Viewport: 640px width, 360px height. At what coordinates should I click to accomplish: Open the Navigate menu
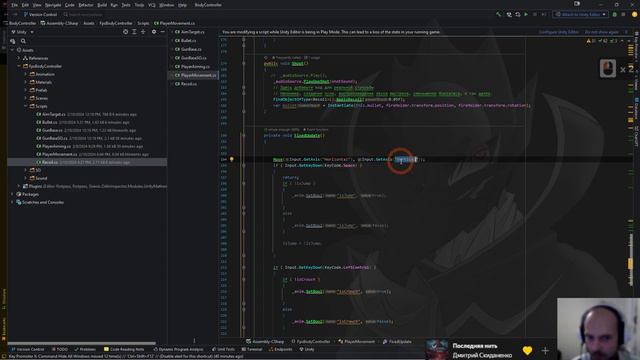click(53, 5)
